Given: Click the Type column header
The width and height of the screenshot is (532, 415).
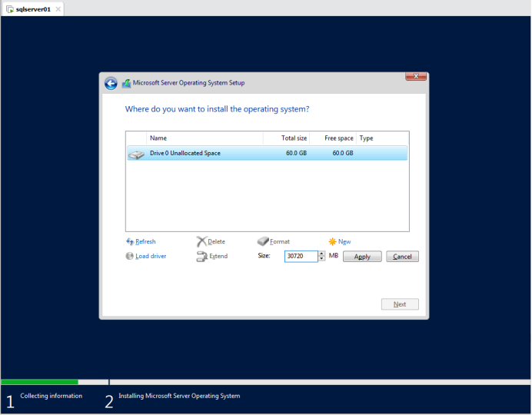Looking at the screenshot, I should point(382,138).
